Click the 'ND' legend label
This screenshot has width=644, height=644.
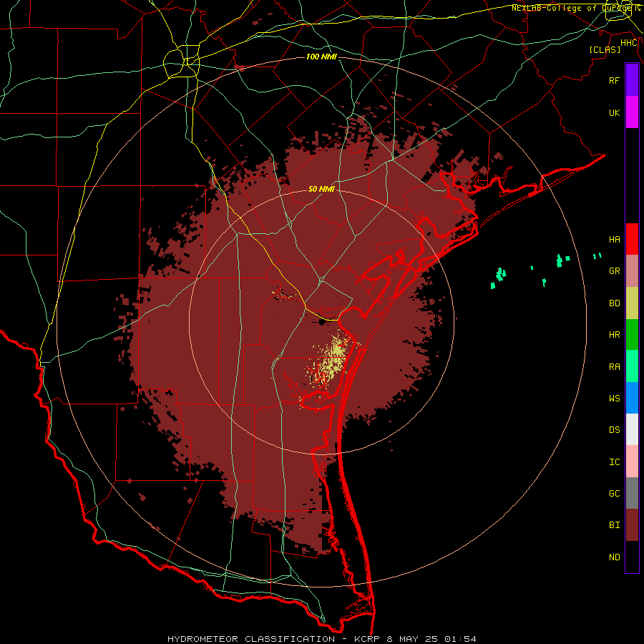coord(615,557)
